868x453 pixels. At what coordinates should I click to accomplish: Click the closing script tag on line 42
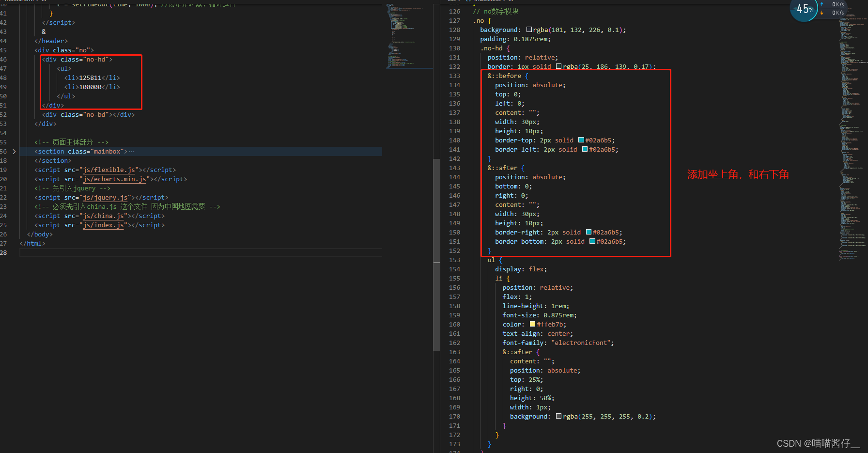click(x=59, y=23)
